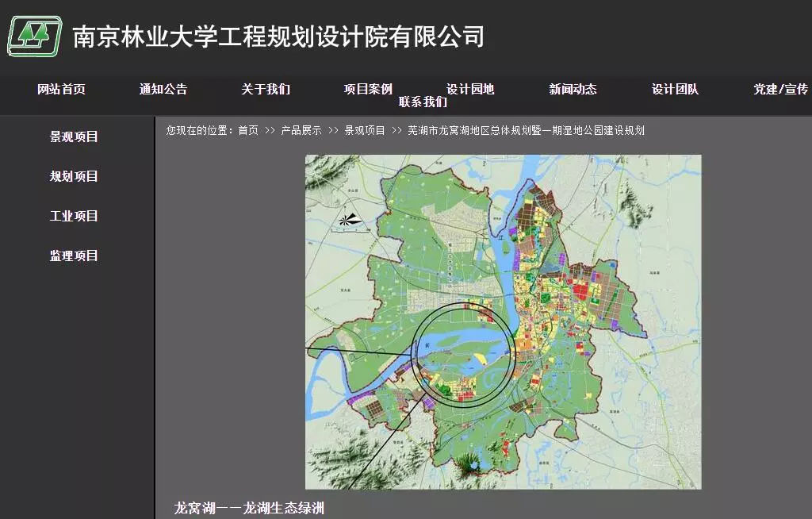Click the green tree company logo
The image size is (812, 519).
[x=34, y=37]
